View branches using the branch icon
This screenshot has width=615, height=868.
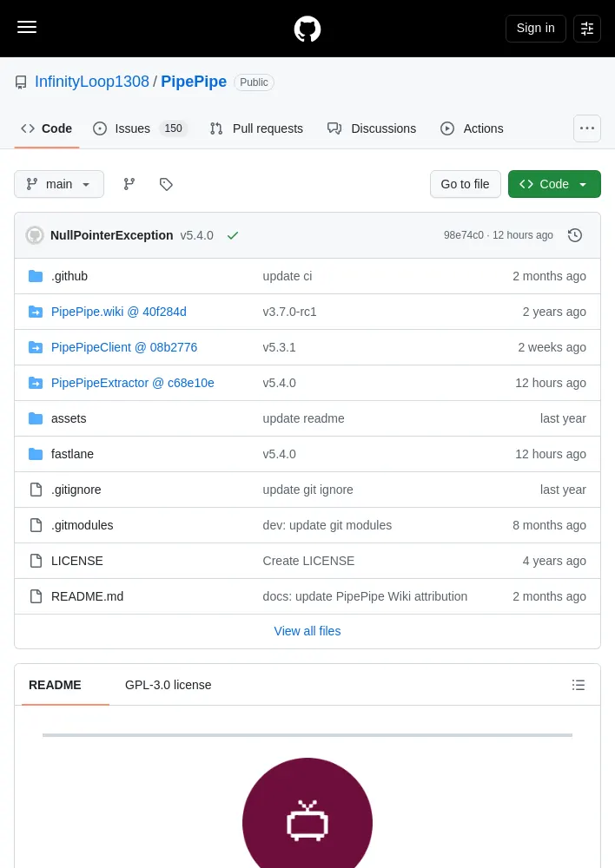tap(129, 184)
